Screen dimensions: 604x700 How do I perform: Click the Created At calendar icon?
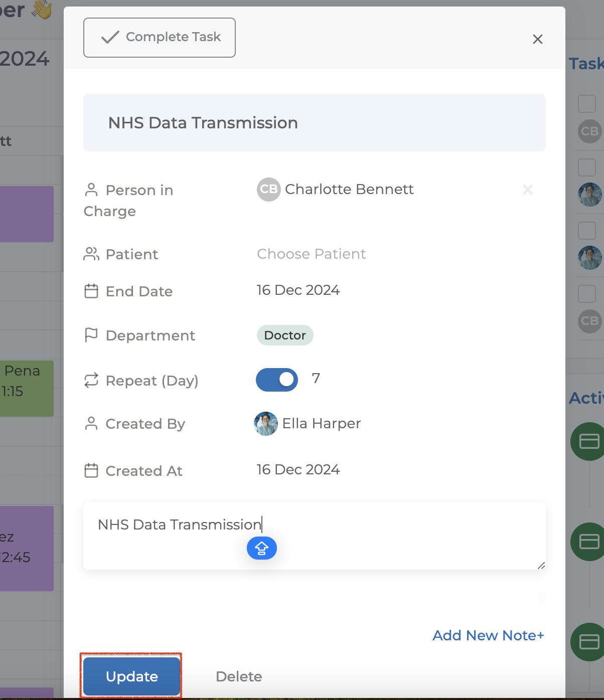(x=91, y=470)
